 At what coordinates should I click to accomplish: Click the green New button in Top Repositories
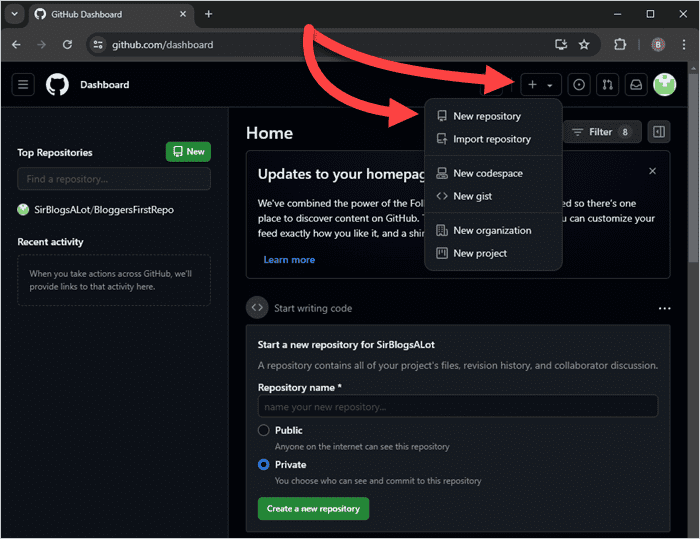(188, 152)
